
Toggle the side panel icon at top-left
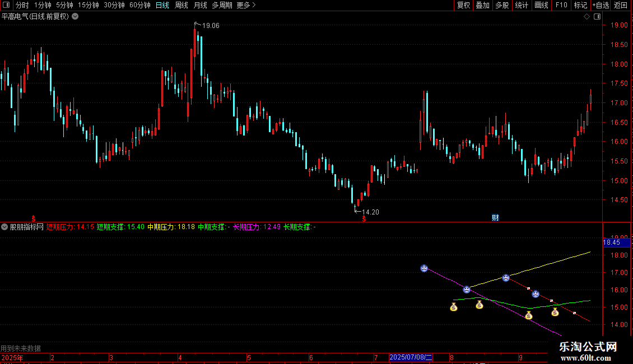(6, 5)
